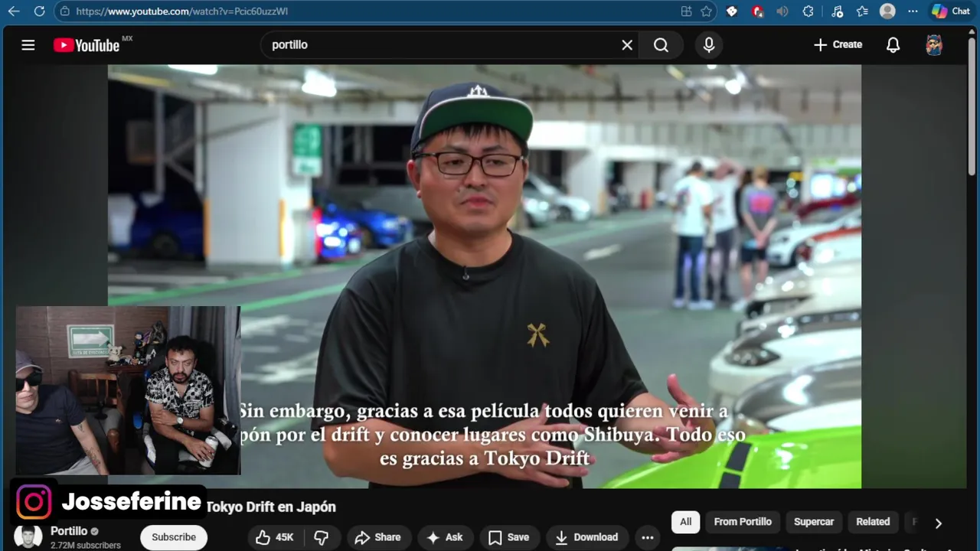Go to the YouTube home logo
The width and height of the screenshot is (980, 551).
pyautogui.click(x=87, y=45)
